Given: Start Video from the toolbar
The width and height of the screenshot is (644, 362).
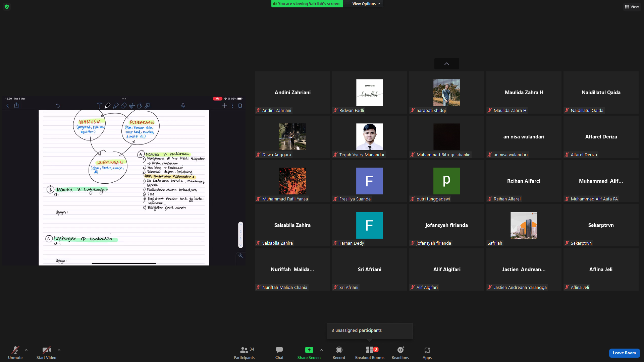Looking at the screenshot, I should tap(46, 353).
